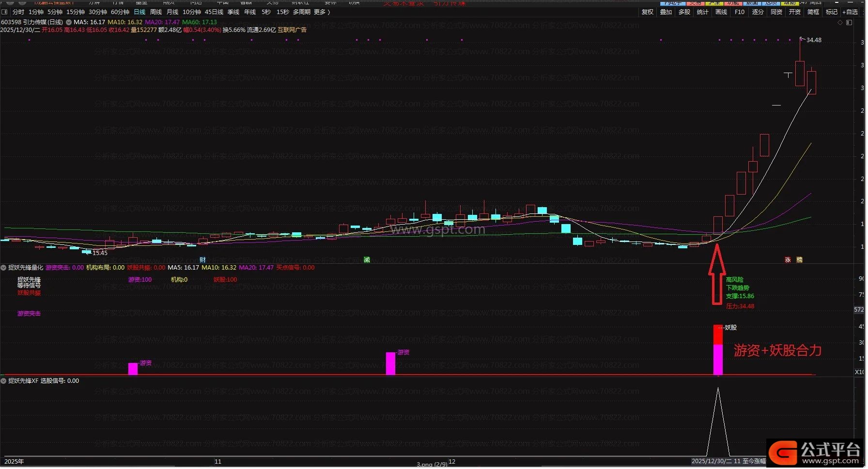Viewport: 868px width, 469px height.
Task: Open the 更多 periods expander
Action: click(x=322, y=12)
